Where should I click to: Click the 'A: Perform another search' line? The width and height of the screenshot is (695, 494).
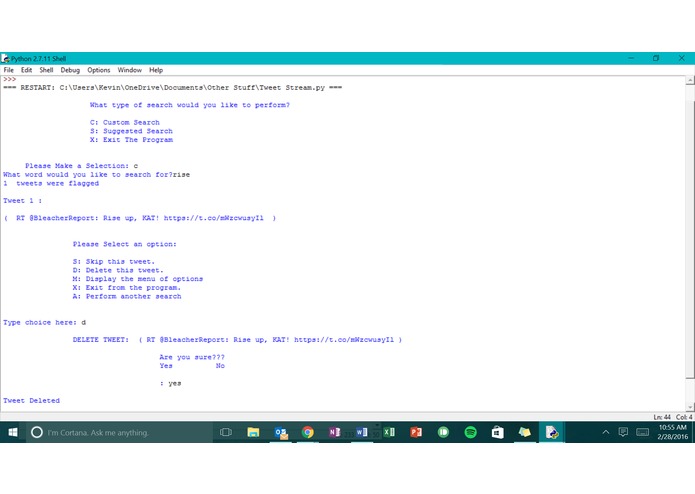click(127, 296)
